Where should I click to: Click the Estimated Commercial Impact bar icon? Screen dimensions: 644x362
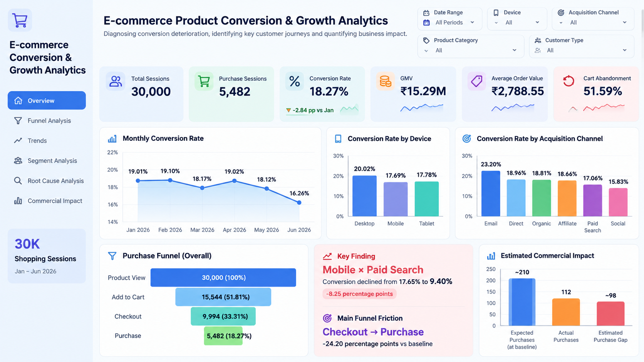(x=491, y=256)
